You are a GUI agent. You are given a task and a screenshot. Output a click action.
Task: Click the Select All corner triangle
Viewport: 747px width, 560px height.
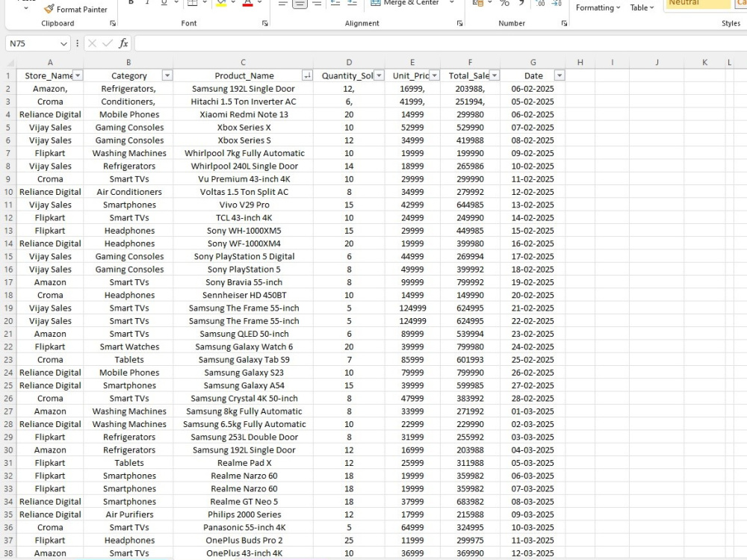(x=10, y=63)
